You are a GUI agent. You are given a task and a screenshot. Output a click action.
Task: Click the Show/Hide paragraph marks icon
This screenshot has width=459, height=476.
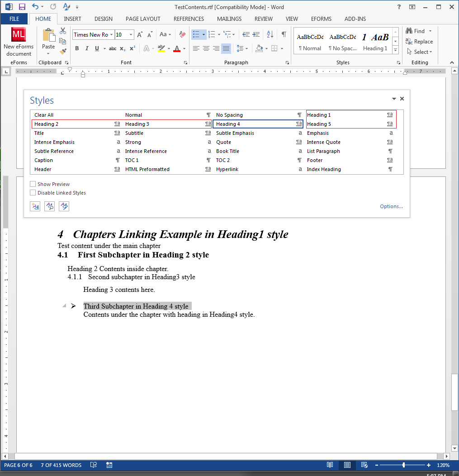(x=284, y=34)
